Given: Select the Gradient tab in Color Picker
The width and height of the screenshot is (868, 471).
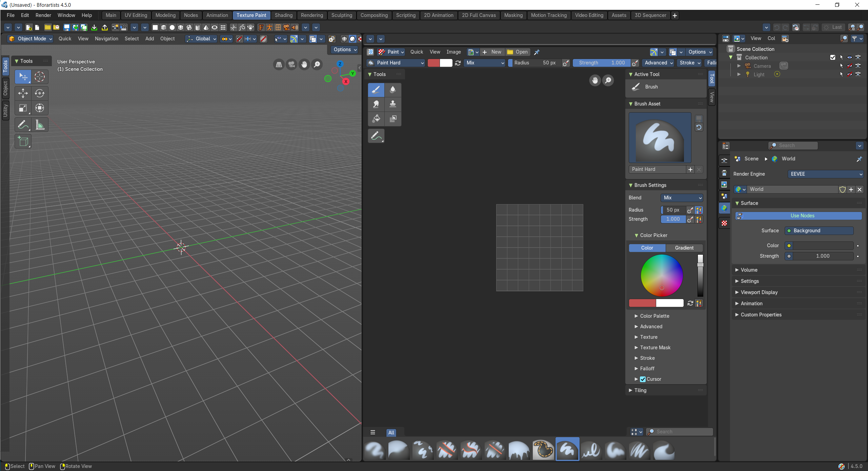Looking at the screenshot, I should tap(684, 248).
